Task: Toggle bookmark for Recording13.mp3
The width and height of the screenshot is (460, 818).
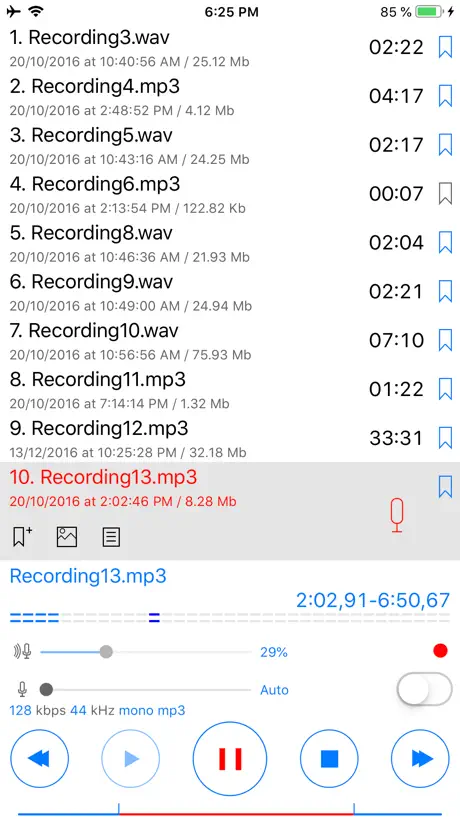Action: 445,487
